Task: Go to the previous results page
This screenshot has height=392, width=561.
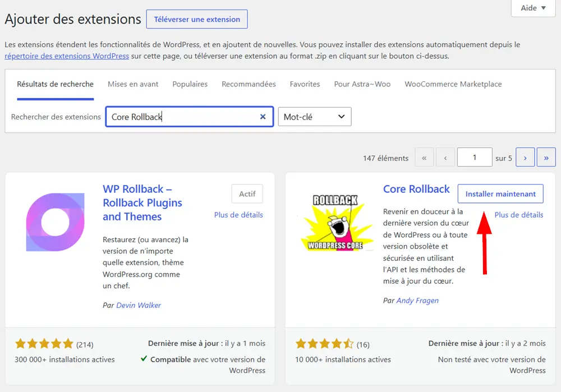Action: coord(445,158)
